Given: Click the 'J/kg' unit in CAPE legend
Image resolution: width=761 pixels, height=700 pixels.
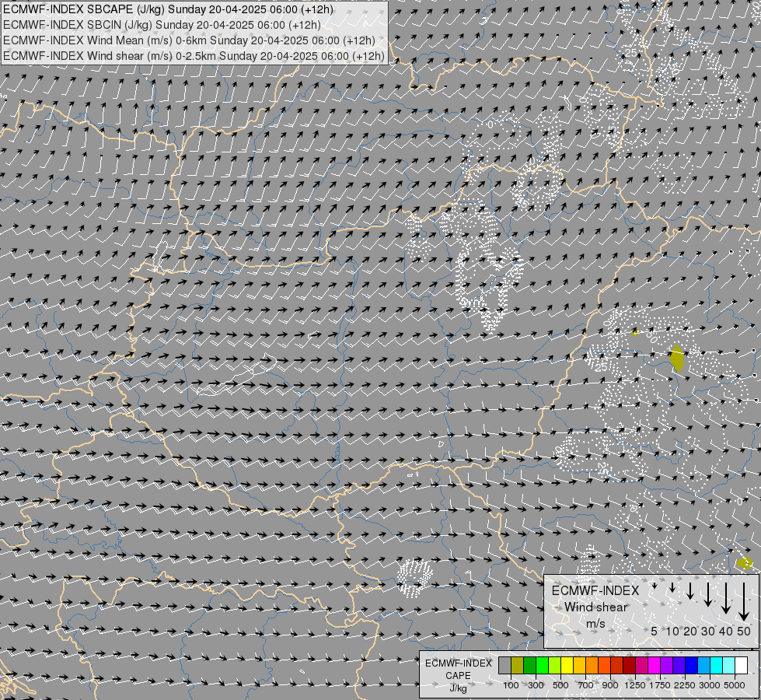Looking at the screenshot, I should (458, 688).
